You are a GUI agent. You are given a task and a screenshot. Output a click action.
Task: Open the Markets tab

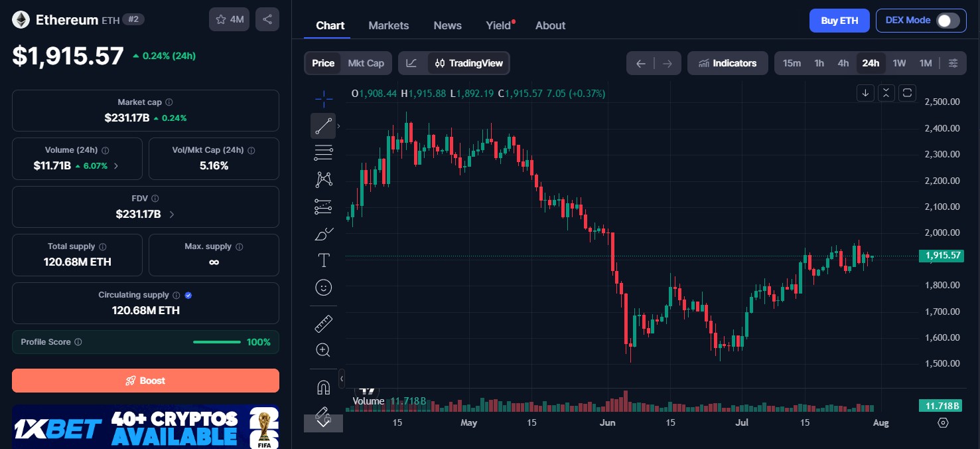click(389, 25)
